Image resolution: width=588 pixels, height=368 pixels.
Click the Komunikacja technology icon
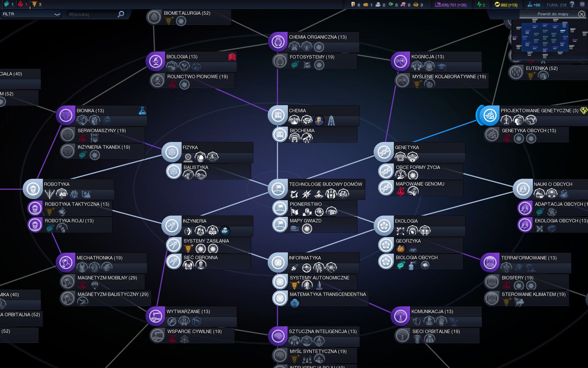tap(400, 316)
